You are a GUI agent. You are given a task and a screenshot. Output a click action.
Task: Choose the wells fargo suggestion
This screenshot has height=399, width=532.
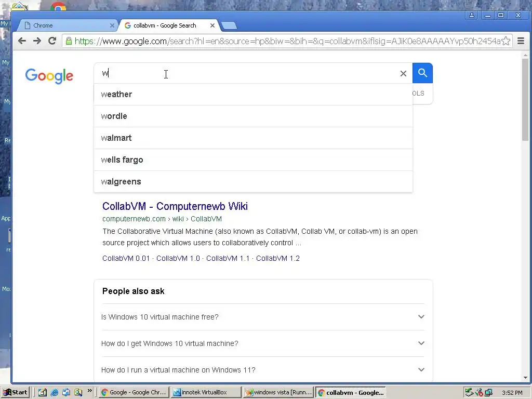pos(253,160)
